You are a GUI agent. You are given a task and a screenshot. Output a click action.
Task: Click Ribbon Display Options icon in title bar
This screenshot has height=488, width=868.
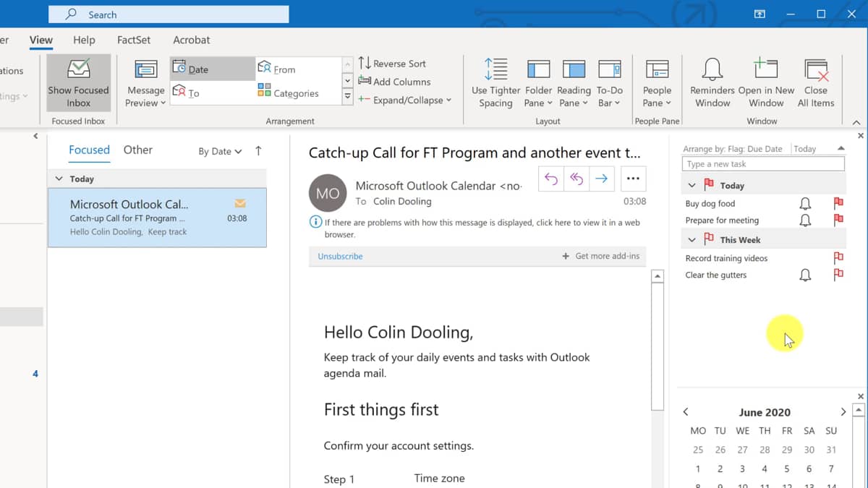[759, 14]
